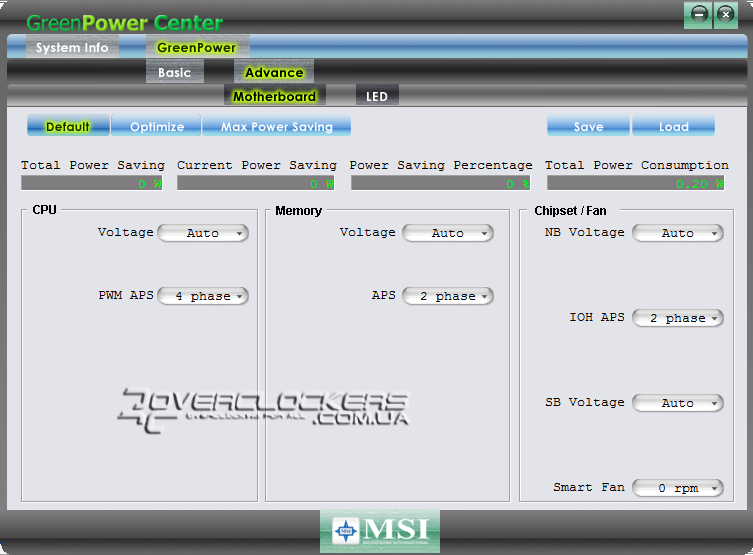753x555 pixels.
Task: Open the NB Voltage dropdown
Action: 678,233
